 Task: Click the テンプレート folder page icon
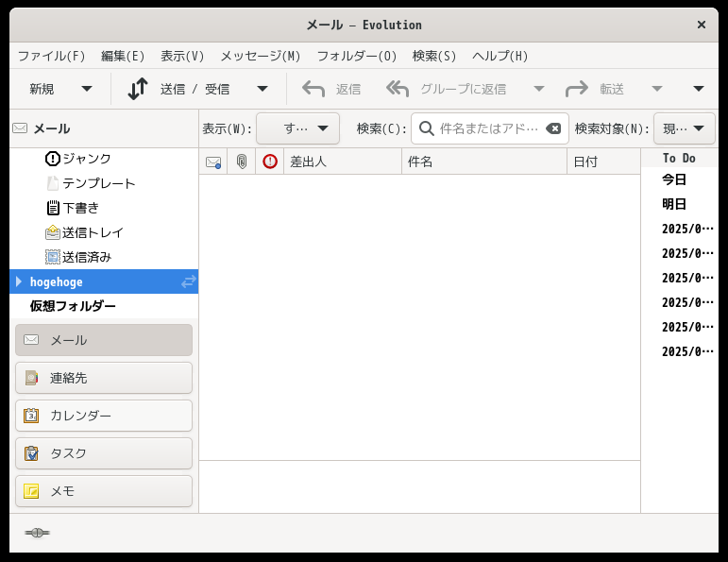pyautogui.click(x=53, y=183)
